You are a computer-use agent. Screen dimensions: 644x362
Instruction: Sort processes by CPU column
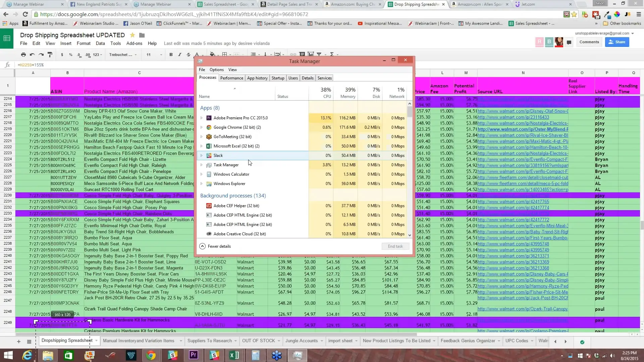click(321, 93)
